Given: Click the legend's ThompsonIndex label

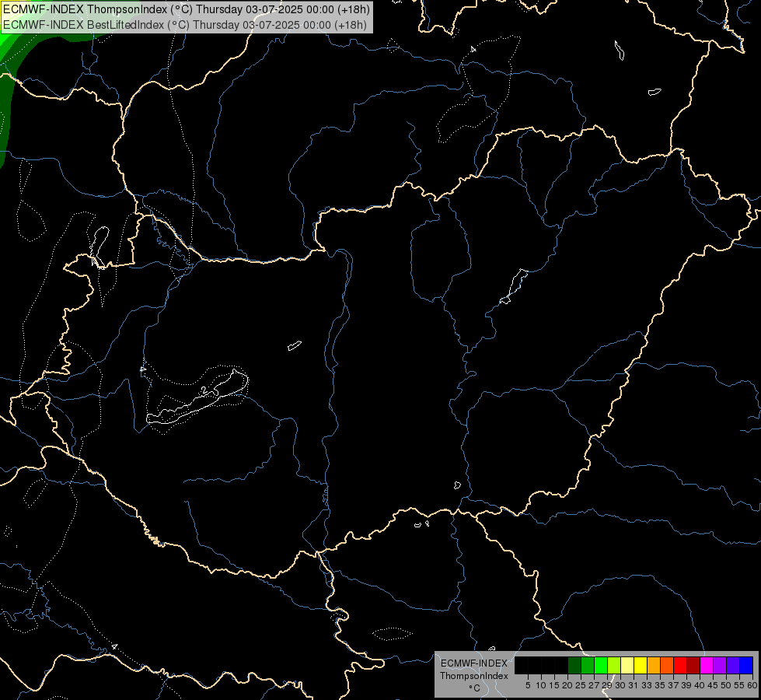Looking at the screenshot, I should click(x=474, y=676).
